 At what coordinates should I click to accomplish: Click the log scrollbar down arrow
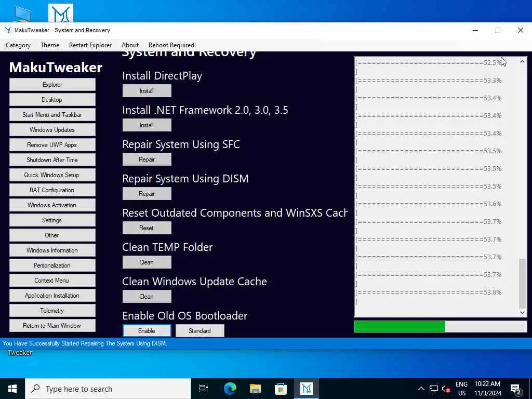point(522,312)
